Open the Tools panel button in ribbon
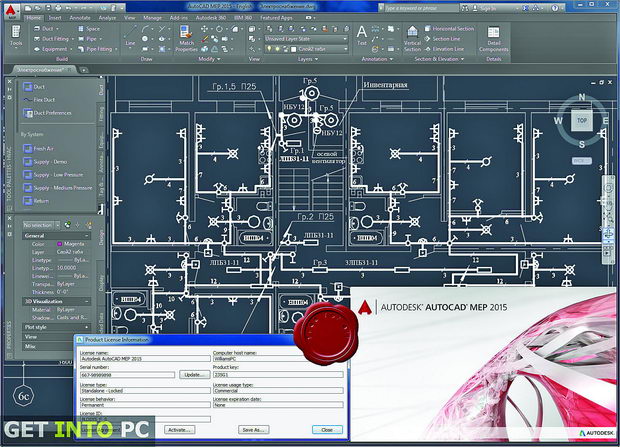The width and height of the screenshot is (620, 447). pyautogui.click(x=16, y=36)
